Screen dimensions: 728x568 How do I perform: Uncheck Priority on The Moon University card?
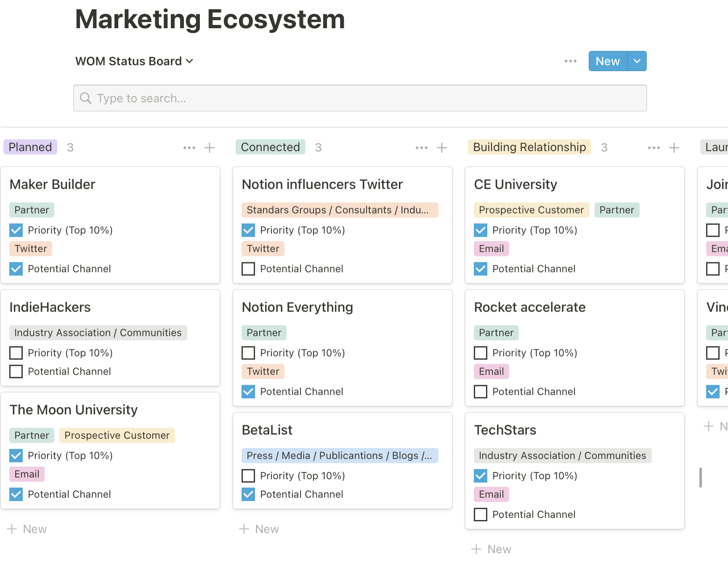(16, 456)
